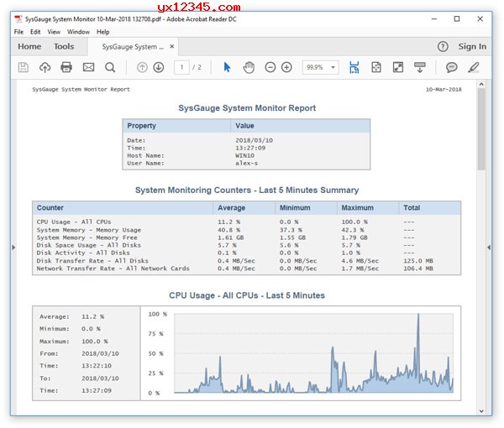Screen dimensions: 504x428
Task: Open the zoom level dropdown
Action: click(x=333, y=67)
